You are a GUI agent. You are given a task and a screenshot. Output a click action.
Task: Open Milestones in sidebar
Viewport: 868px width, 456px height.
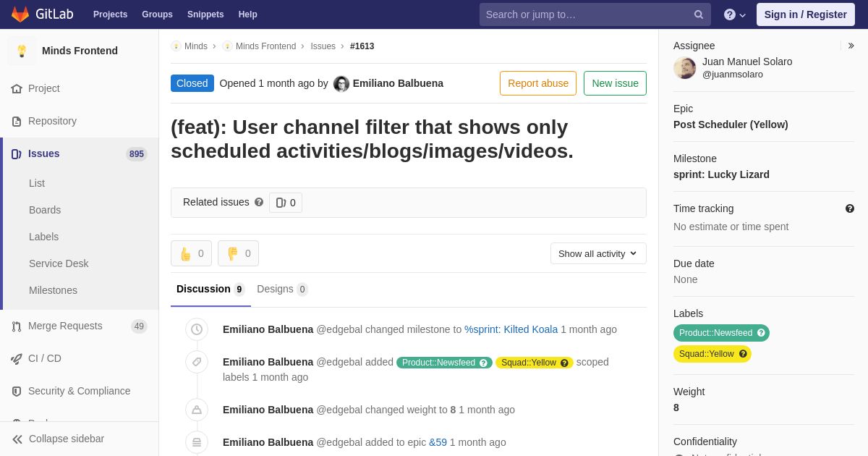(x=53, y=290)
